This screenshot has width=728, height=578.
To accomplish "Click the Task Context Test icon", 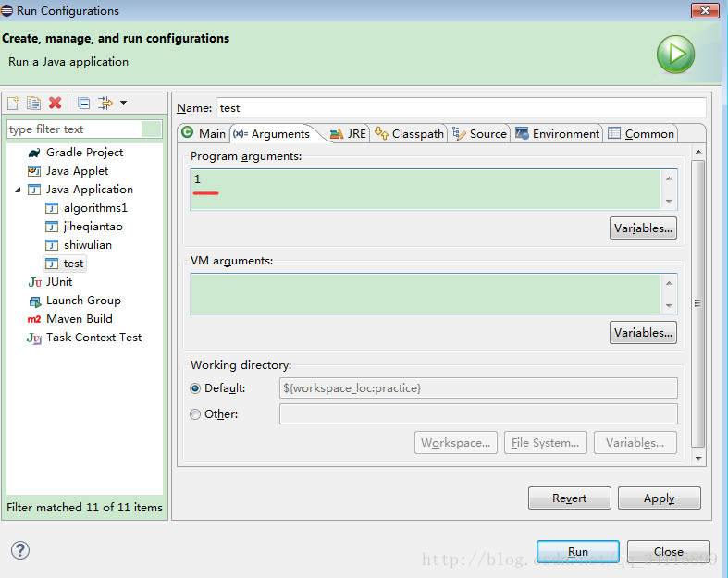I will point(34,338).
